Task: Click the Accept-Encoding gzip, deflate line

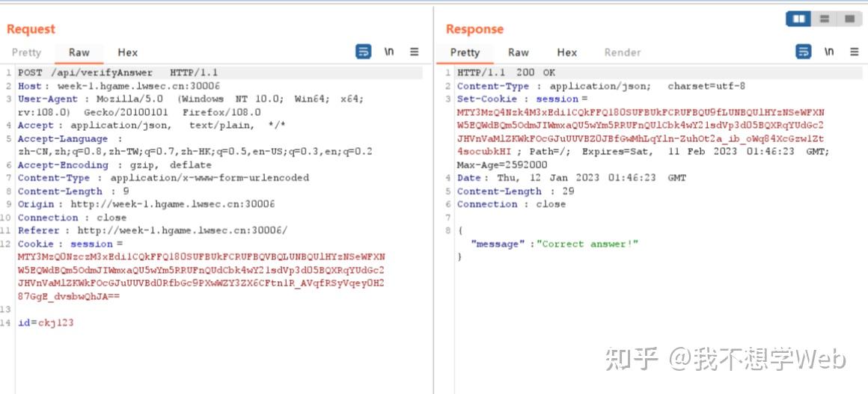Action: point(114,165)
